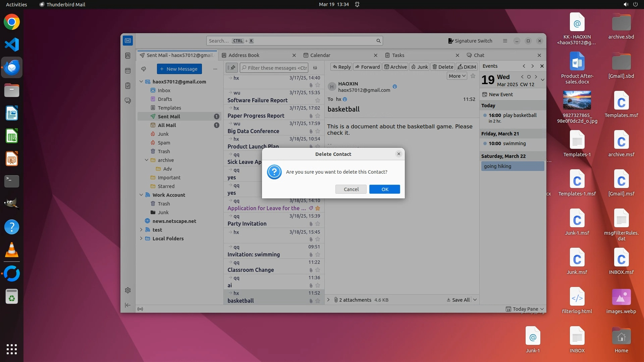The image size is (644, 362).
Task: Toggle star on Party Invitation message
Action: pyautogui.click(x=318, y=224)
